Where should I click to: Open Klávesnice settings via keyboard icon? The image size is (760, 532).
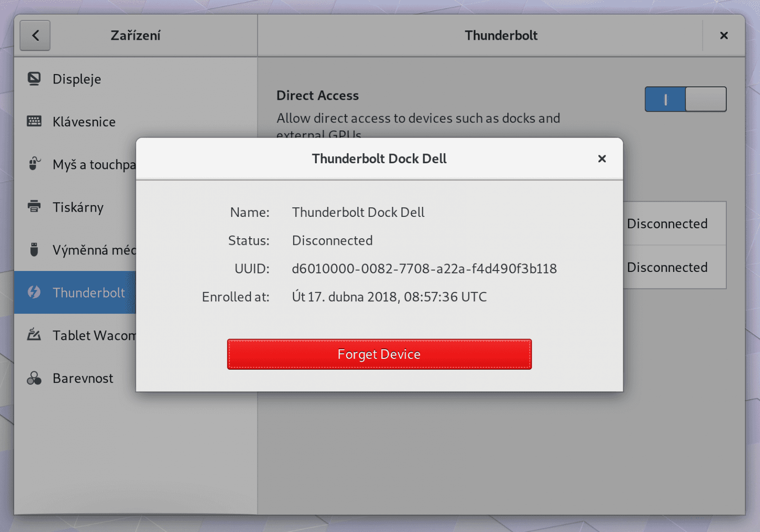34,121
